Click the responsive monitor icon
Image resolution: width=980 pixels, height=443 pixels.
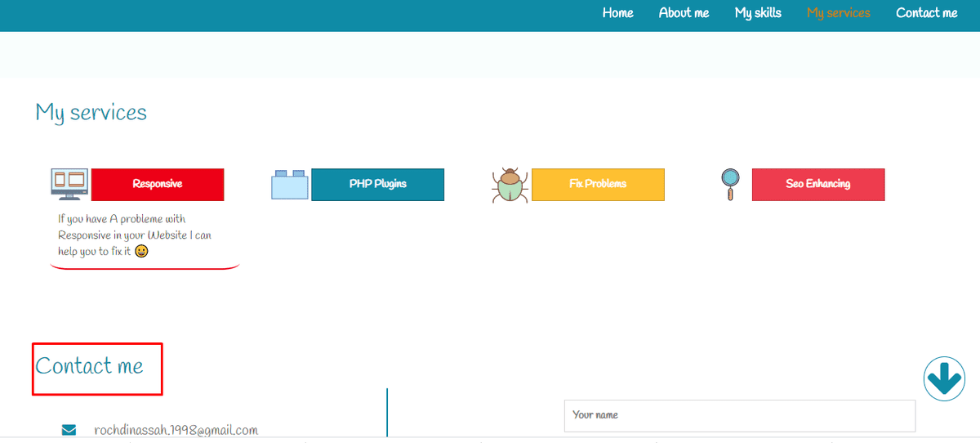click(x=69, y=185)
